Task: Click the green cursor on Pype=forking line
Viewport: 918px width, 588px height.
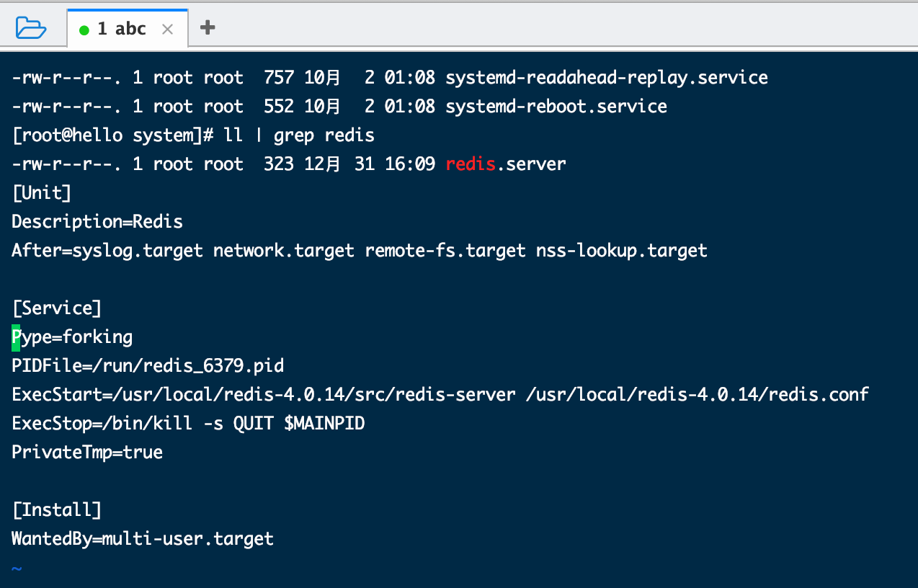Action: (x=16, y=337)
